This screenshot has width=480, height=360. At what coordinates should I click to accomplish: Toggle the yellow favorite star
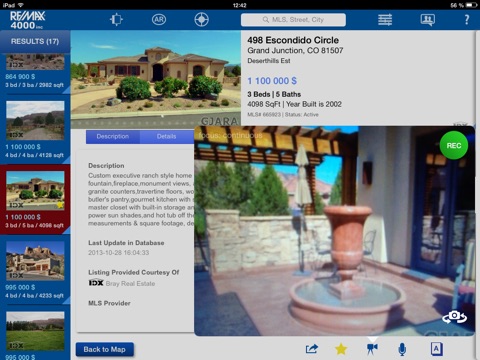pos(341,349)
